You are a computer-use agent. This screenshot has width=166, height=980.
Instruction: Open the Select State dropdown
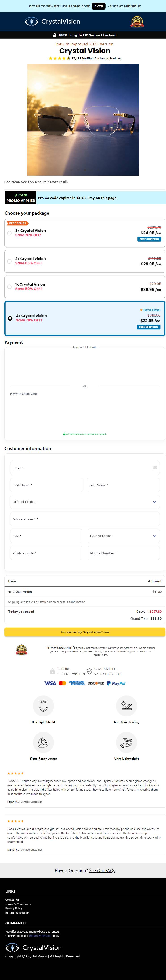tap(124, 536)
